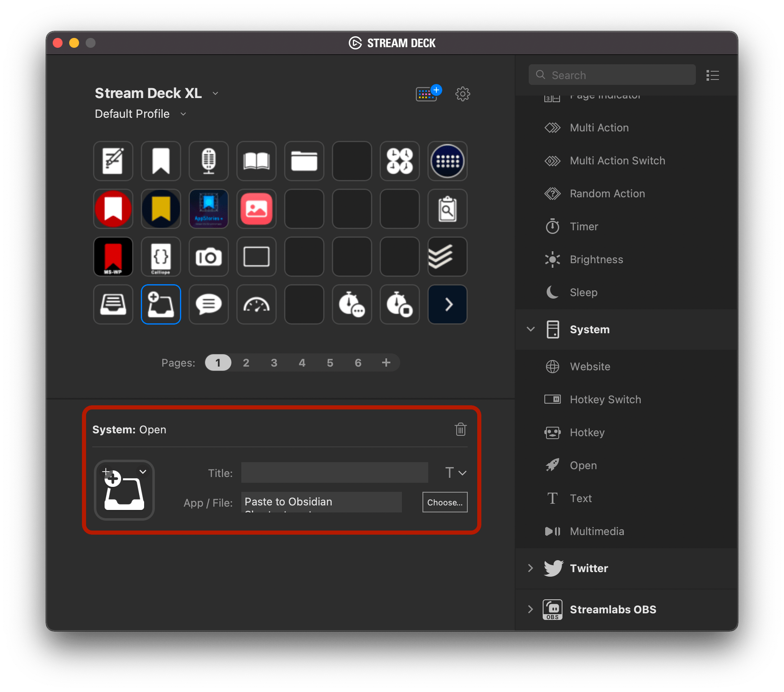
Task: Select the white bookmark key
Action: click(161, 161)
